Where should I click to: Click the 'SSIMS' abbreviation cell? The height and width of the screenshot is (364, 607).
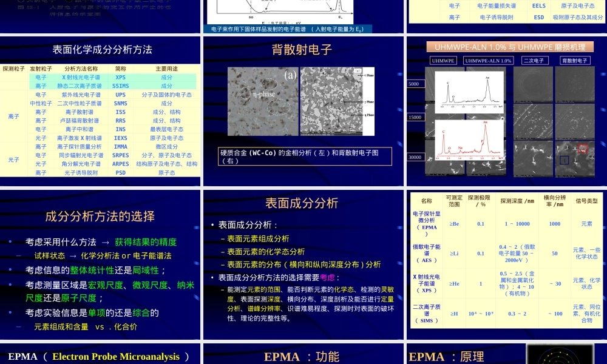point(120,86)
